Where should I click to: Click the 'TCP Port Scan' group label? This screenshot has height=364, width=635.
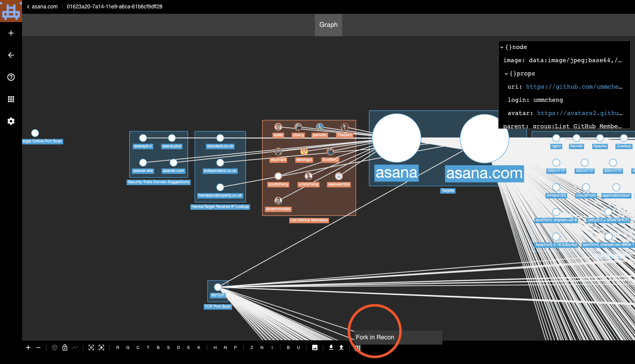click(218, 306)
